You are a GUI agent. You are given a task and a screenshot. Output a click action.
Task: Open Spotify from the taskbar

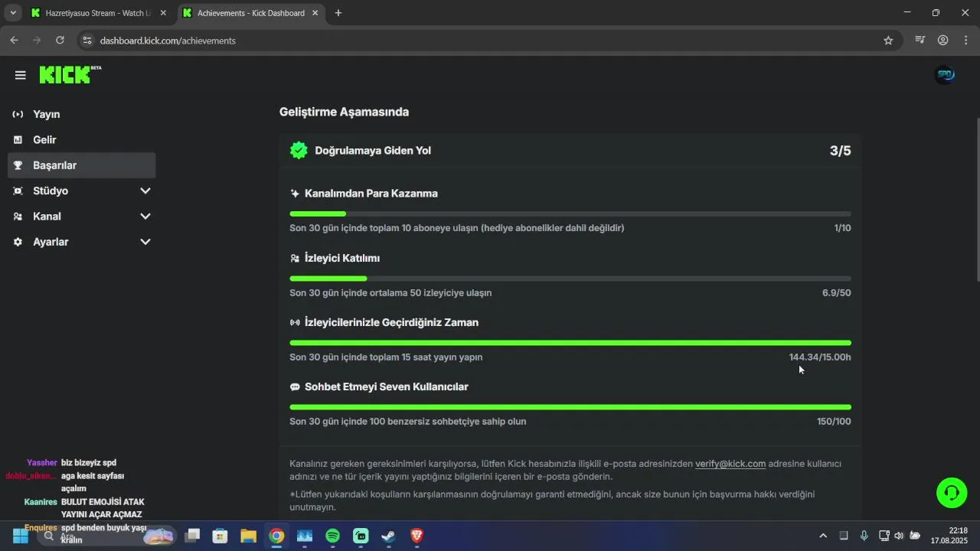332,536
